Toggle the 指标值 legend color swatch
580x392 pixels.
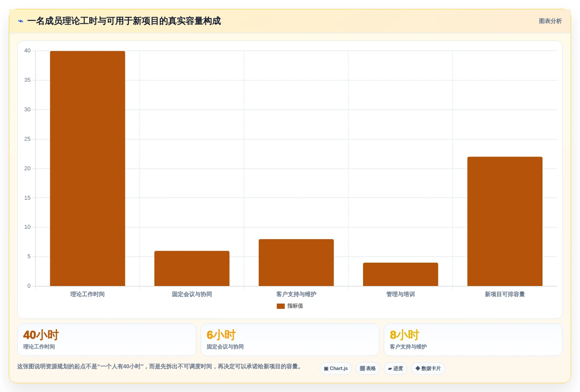coord(281,306)
